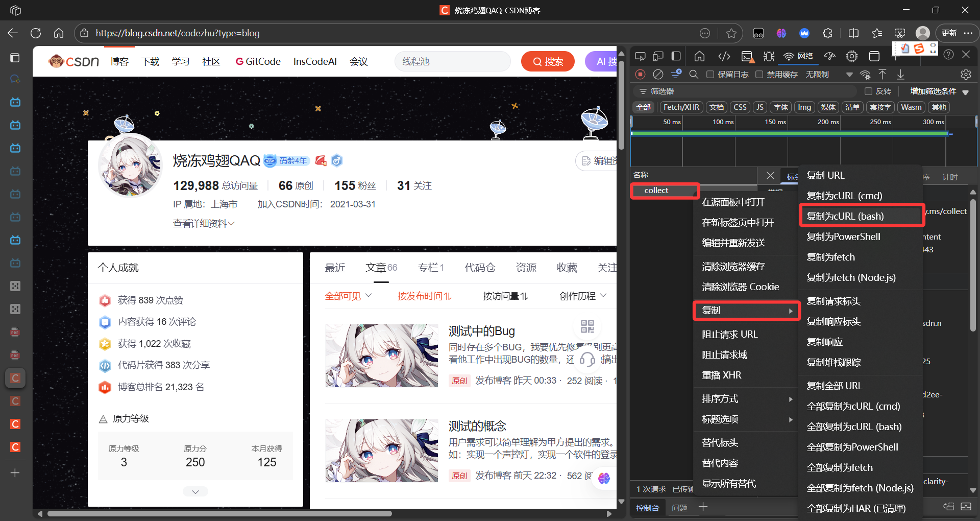Expand the 全部可见 dropdown
980x521 pixels.
tap(348, 296)
